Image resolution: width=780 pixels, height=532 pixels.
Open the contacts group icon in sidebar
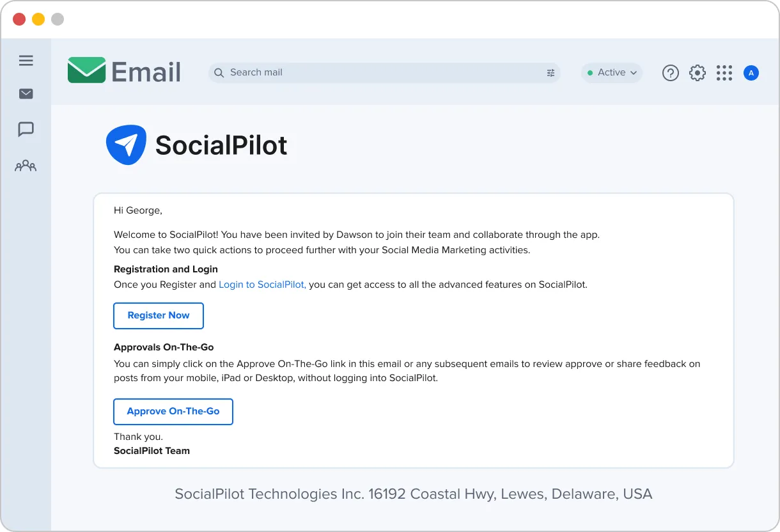point(26,166)
